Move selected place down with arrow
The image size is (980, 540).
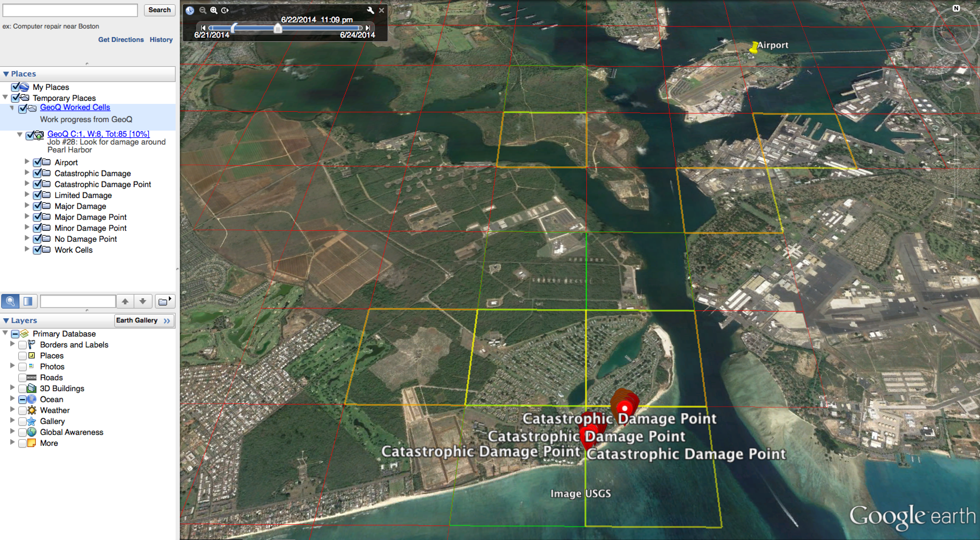click(143, 301)
